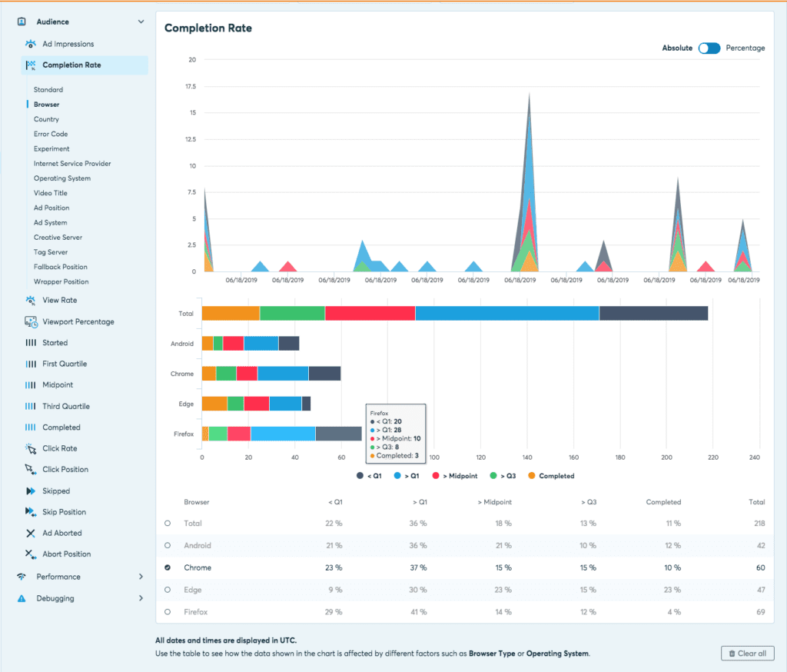Click the Browser column header
This screenshot has width=787, height=672.
[x=197, y=502]
